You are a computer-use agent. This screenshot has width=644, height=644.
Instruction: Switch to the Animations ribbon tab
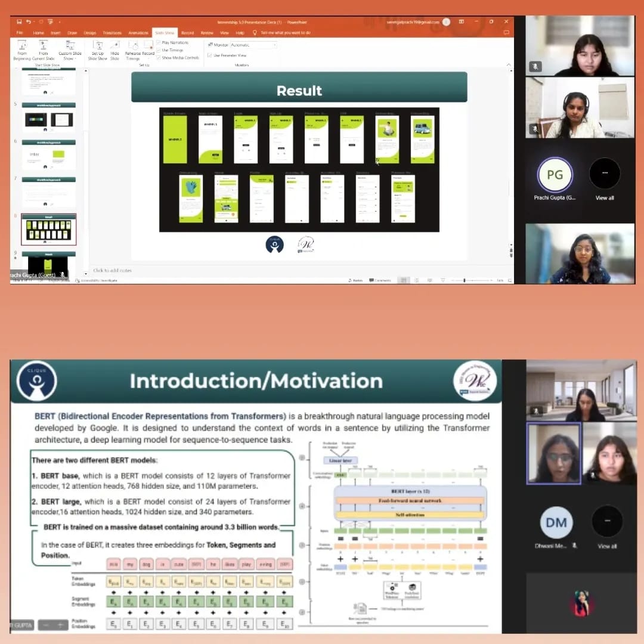(x=138, y=33)
